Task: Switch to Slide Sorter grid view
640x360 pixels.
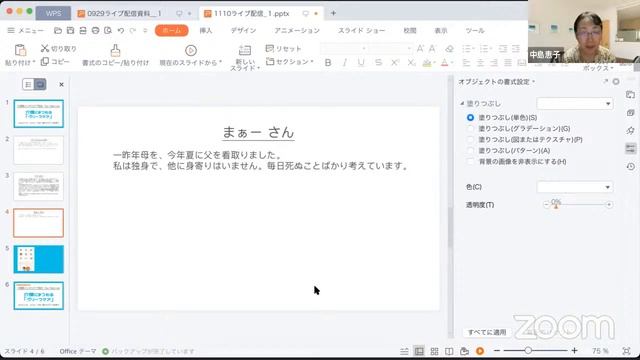Action: click(x=434, y=351)
